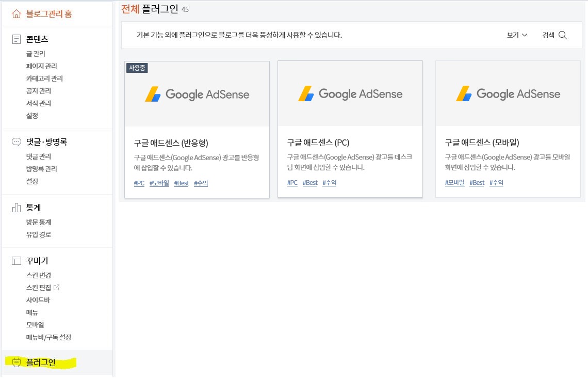Open 방문 통계
This screenshot has height=378, width=588.
[x=39, y=222]
